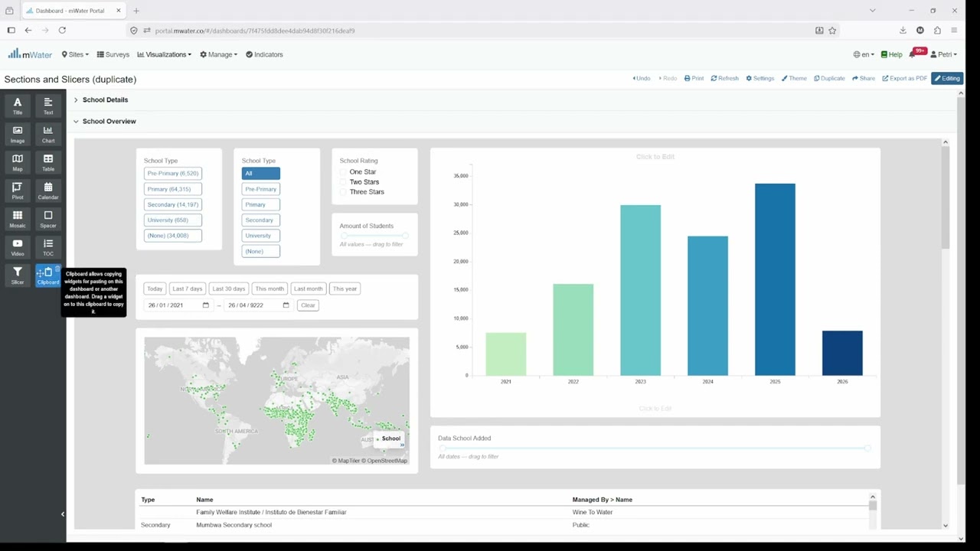Select the Chart widget tool
The image size is (980, 551).
(x=48, y=134)
